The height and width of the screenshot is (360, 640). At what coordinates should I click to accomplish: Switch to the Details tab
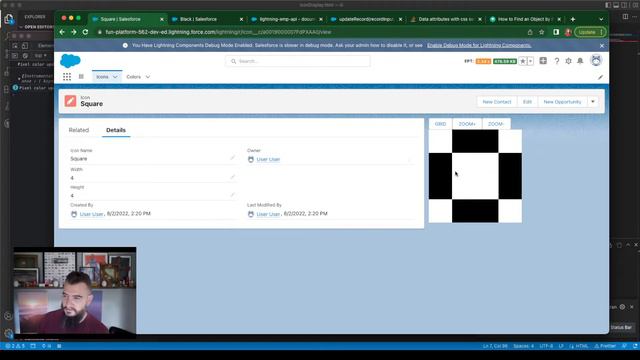(116, 130)
